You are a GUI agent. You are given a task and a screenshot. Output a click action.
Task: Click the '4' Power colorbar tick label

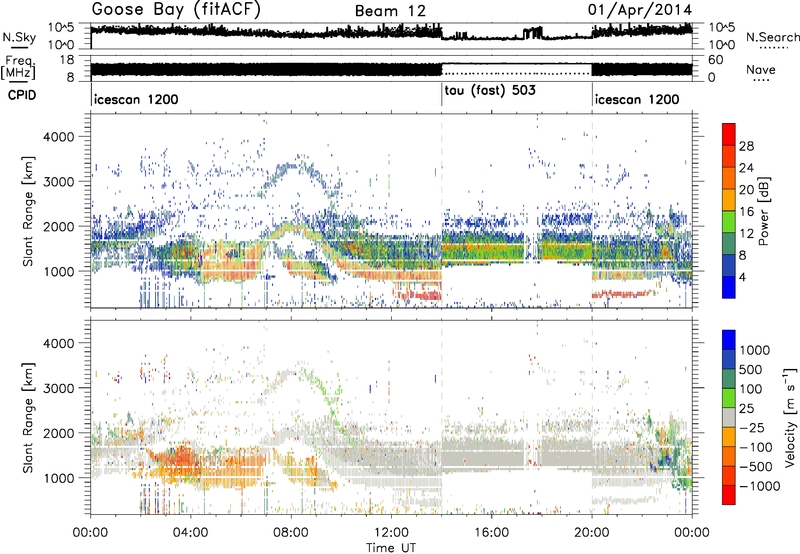[742, 277]
